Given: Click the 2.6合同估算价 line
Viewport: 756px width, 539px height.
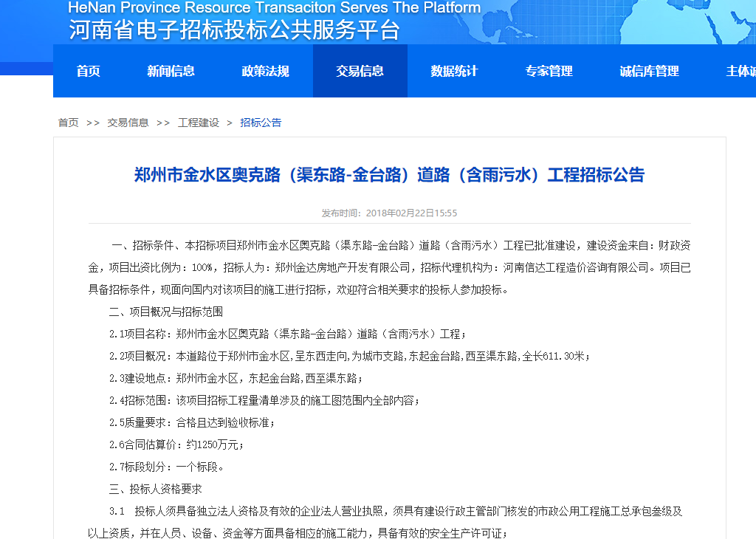Looking at the screenshot, I should click(176, 444).
